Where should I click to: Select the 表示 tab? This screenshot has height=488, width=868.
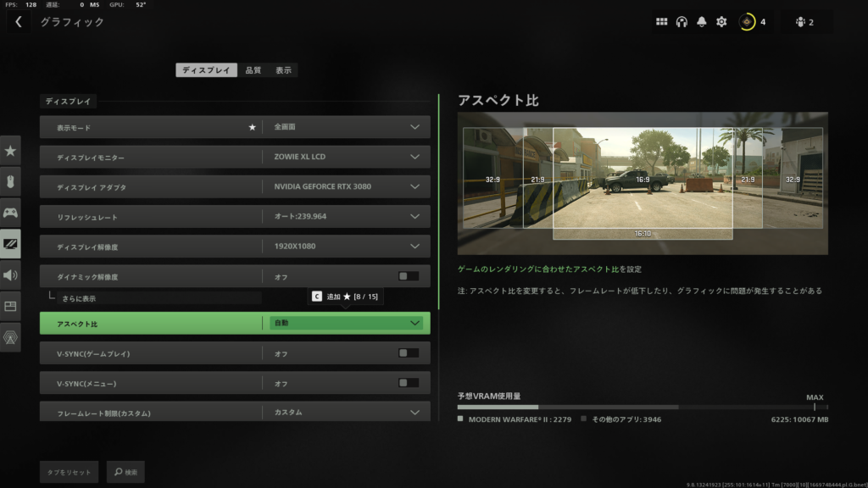pyautogui.click(x=283, y=69)
